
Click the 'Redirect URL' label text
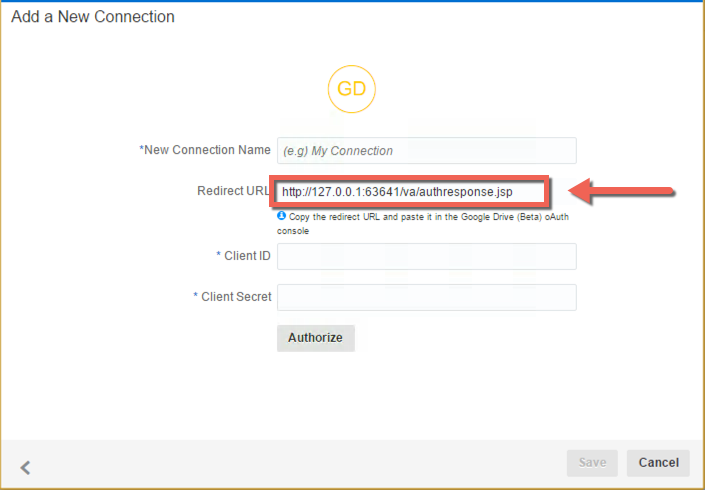coord(234,191)
